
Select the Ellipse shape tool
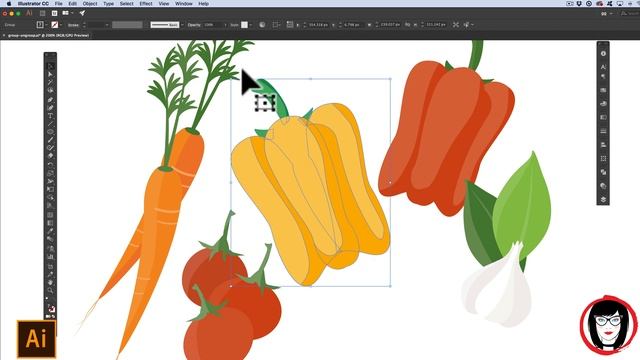[x=50, y=132]
